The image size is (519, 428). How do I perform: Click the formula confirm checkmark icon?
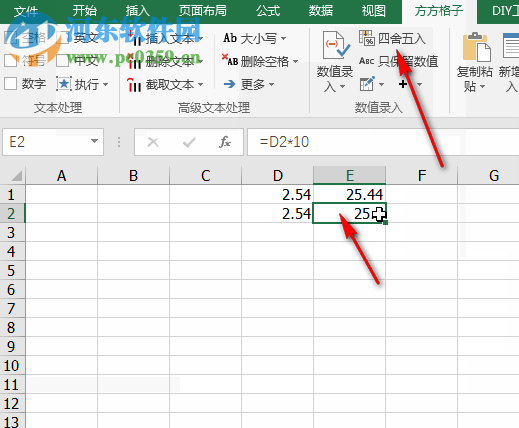click(x=189, y=143)
